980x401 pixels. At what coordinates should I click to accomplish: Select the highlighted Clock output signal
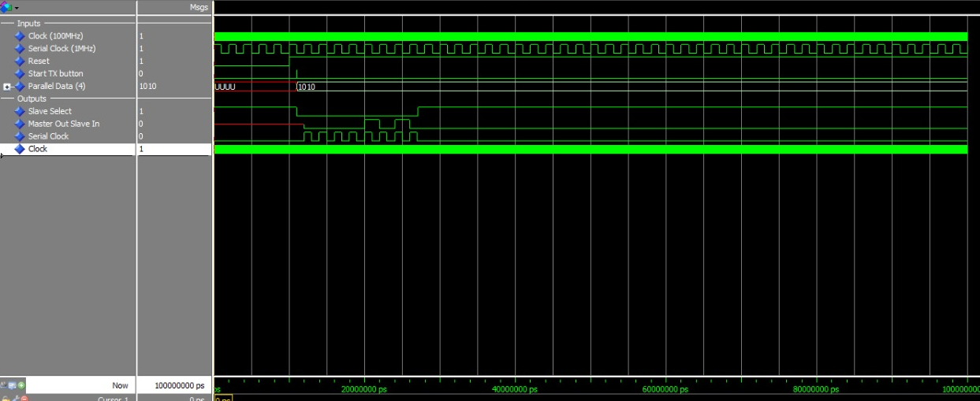38,149
